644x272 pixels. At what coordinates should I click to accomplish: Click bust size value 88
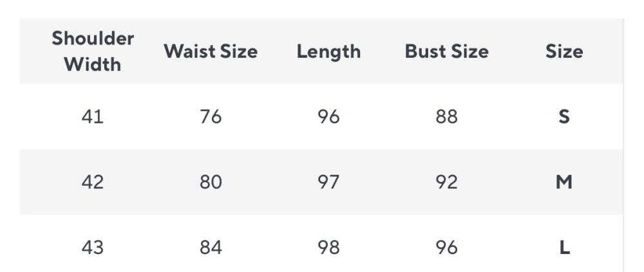446,117
